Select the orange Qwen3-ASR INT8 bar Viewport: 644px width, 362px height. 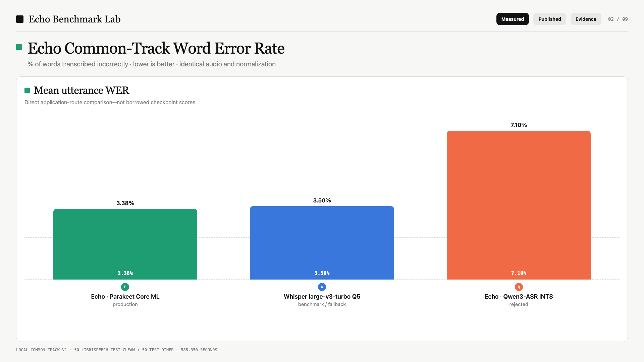(519, 205)
